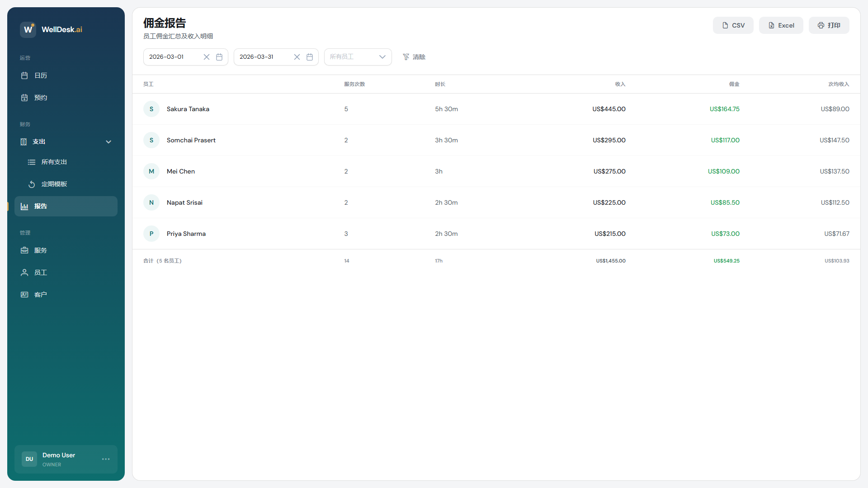868x488 pixels.
Task: Export report as CSV
Action: (733, 25)
